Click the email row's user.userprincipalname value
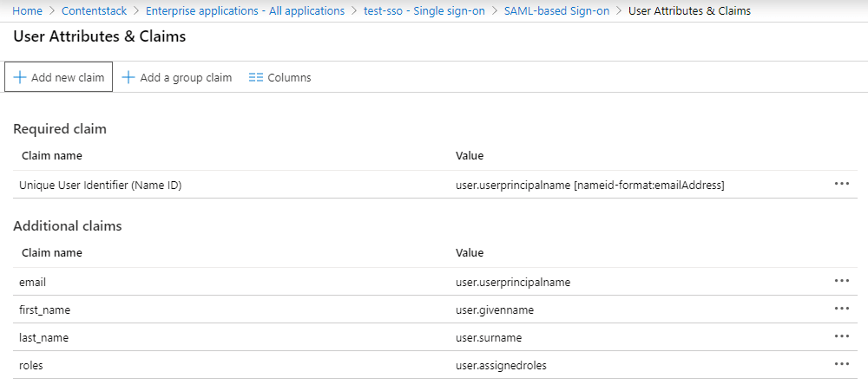The height and width of the screenshot is (391, 868). (x=513, y=282)
